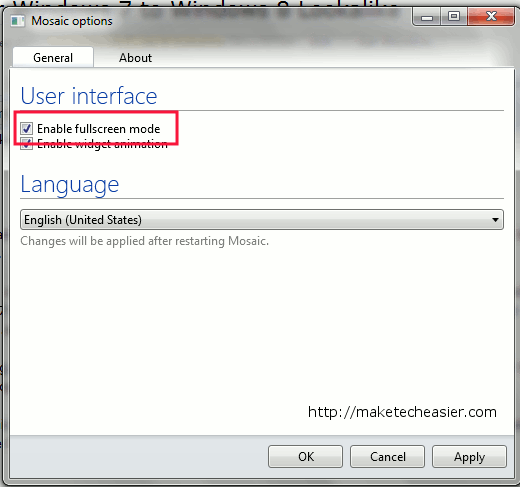Switch to the About tab
Image resolution: width=520 pixels, height=487 pixels.
point(135,58)
